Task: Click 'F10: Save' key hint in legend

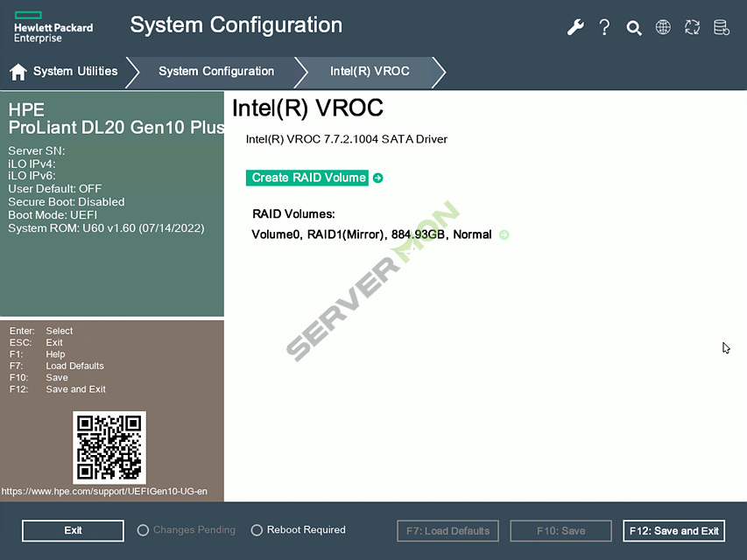Action: coord(39,378)
